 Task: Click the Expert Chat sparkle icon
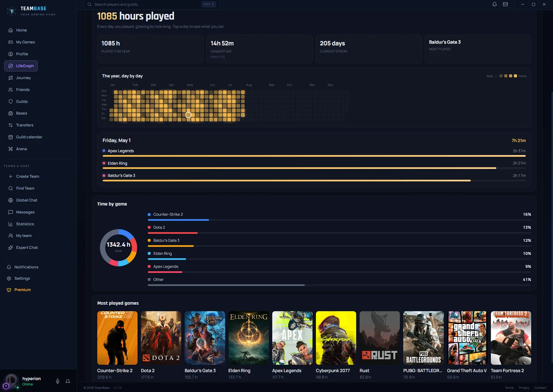[11, 248]
